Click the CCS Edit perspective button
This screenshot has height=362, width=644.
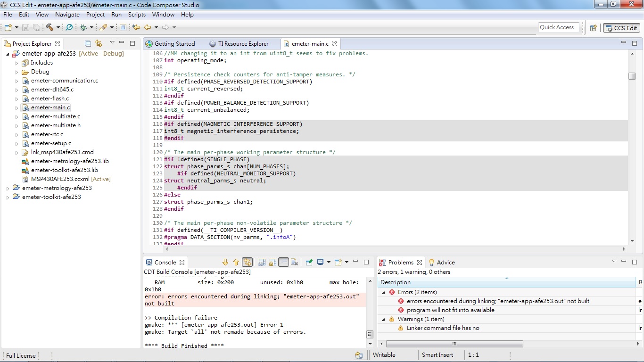621,28
